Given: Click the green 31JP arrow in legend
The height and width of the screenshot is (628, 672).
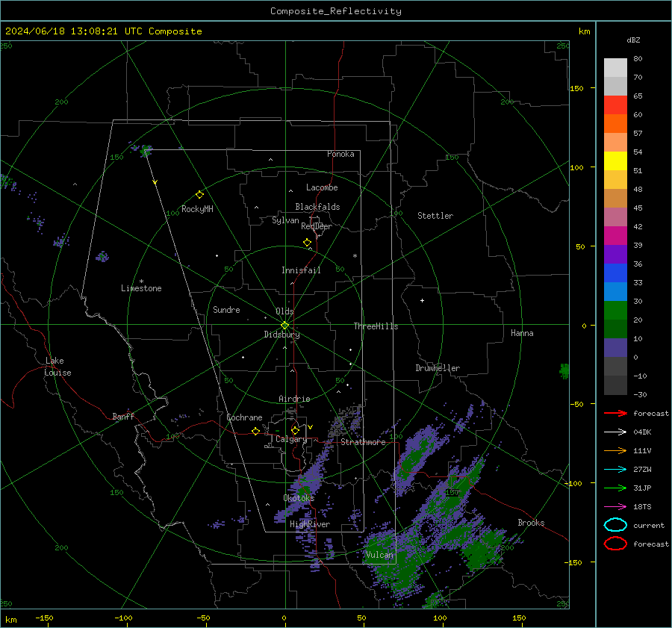Looking at the screenshot, I should 615,488.
